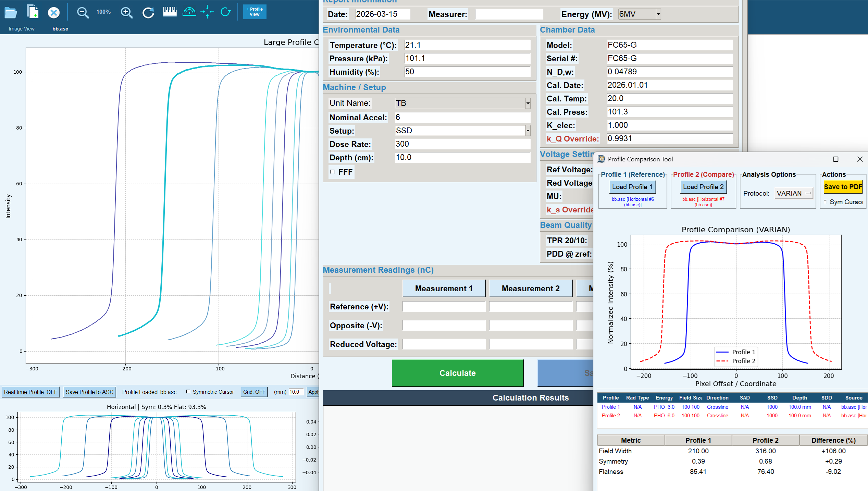Screen dimensions: 868x491
Task: Toggle the FFF checkbox
Action: pos(332,172)
